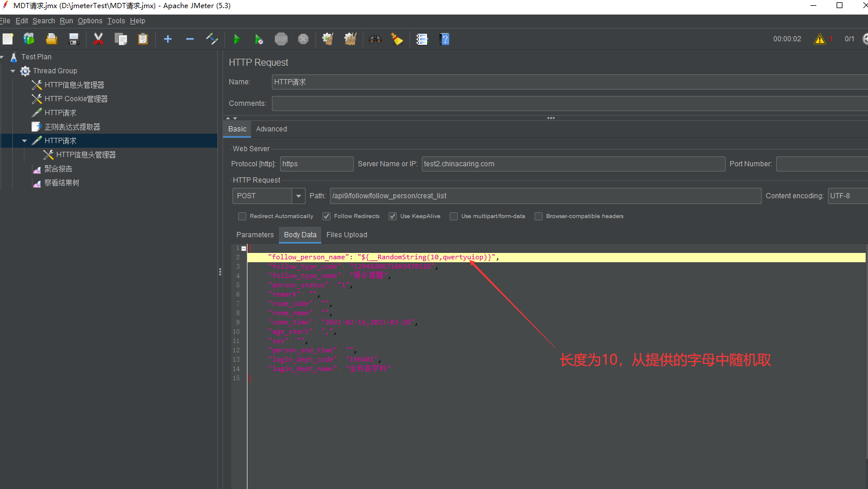
Task: Select the Test Plan tree item
Action: (37, 57)
